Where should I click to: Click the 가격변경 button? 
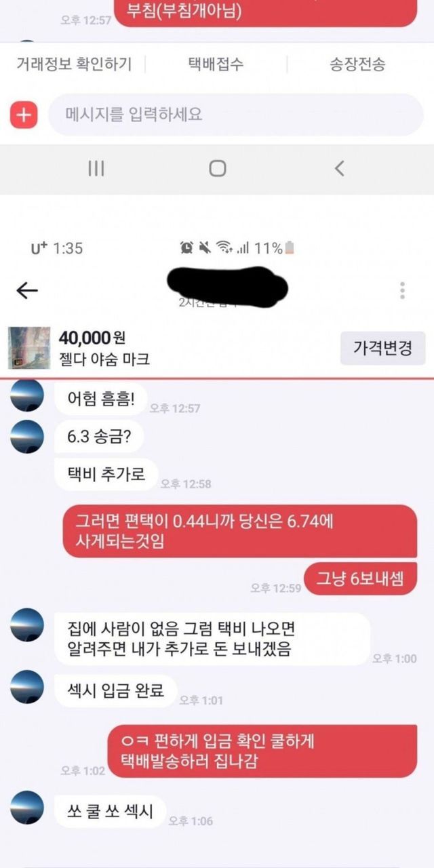pos(382,349)
